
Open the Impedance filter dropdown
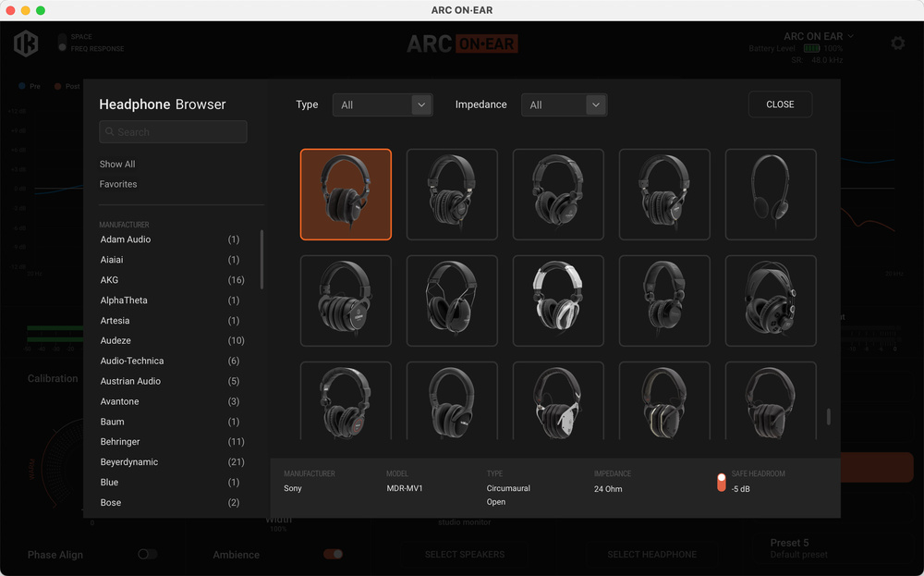pyautogui.click(x=564, y=105)
